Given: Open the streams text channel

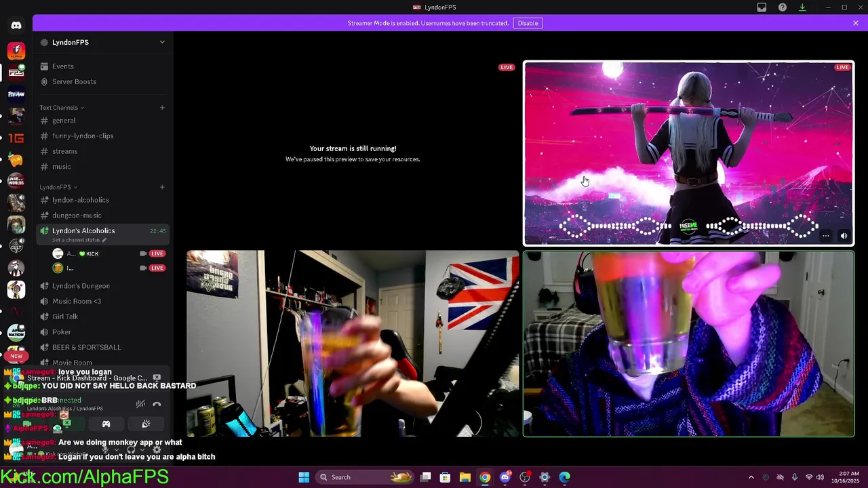Looking at the screenshot, I should pyautogui.click(x=103, y=151).
